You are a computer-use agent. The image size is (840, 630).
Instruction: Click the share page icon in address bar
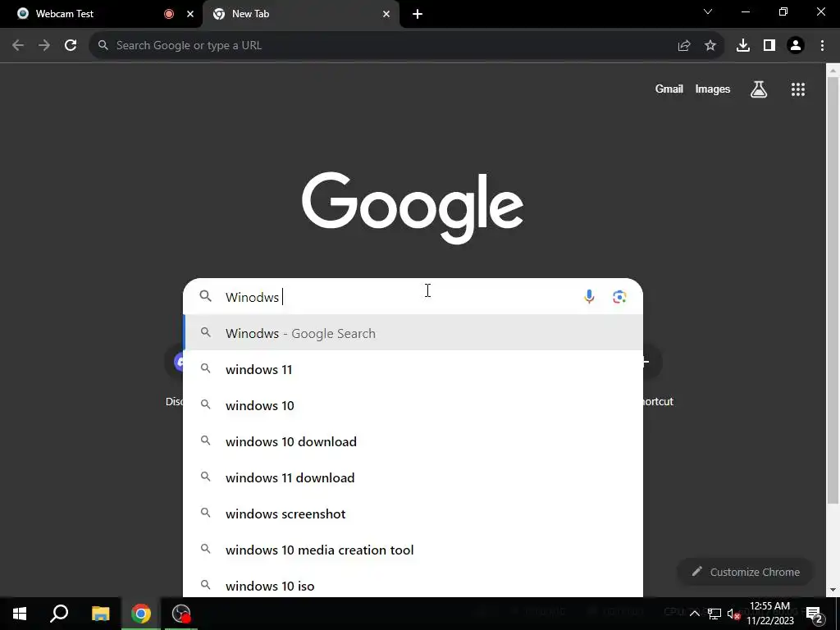684,46
